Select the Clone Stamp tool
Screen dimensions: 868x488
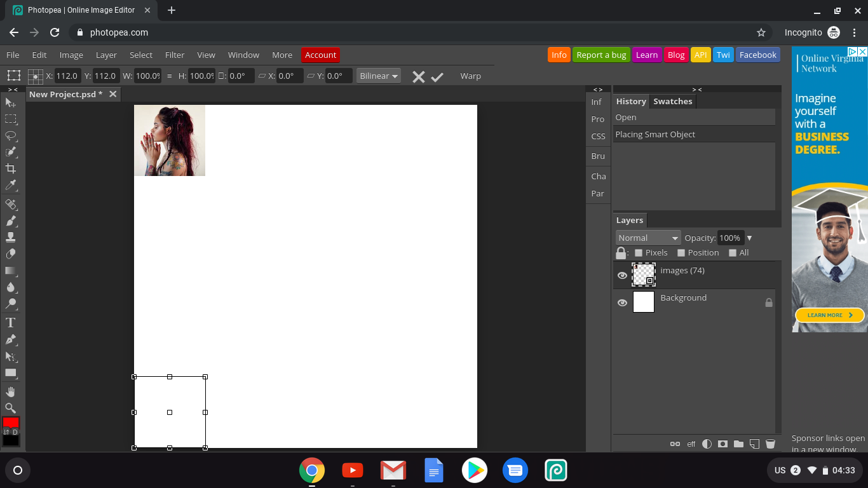click(11, 237)
